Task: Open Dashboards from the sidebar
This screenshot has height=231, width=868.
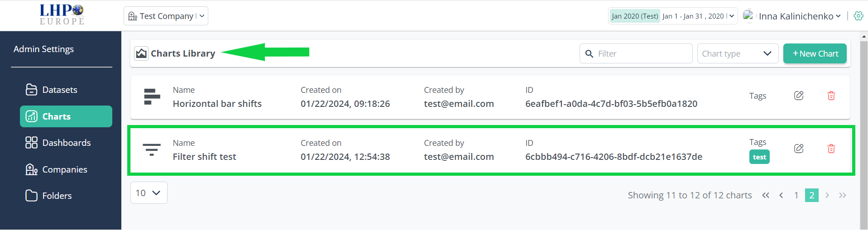Action: pyautogui.click(x=66, y=143)
